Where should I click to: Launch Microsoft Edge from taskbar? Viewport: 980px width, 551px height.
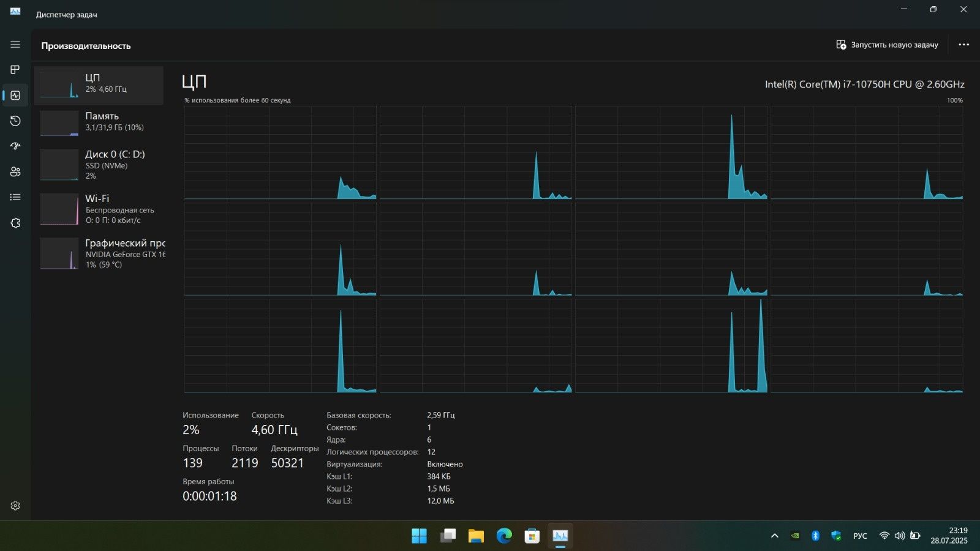click(504, 536)
